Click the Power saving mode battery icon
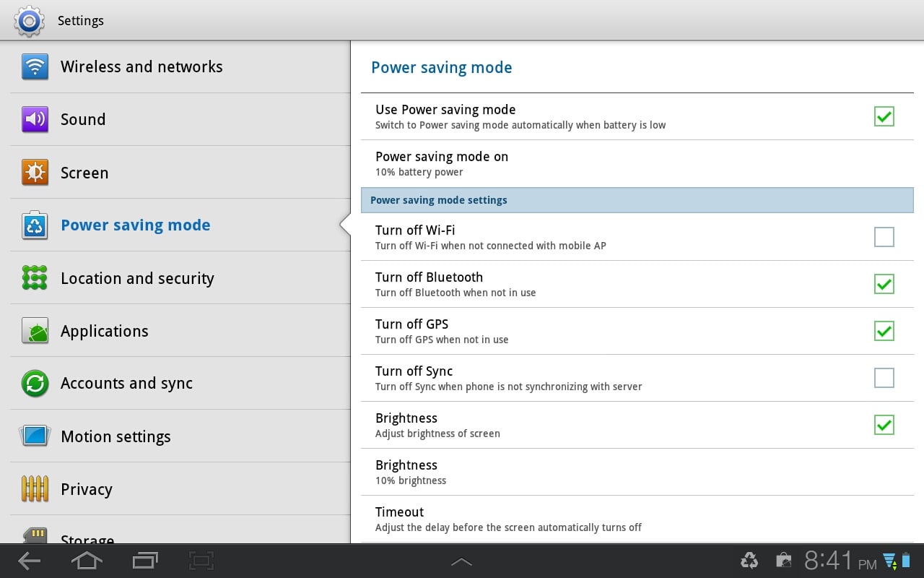Screen dimensions: 924x578 (34, 225)
